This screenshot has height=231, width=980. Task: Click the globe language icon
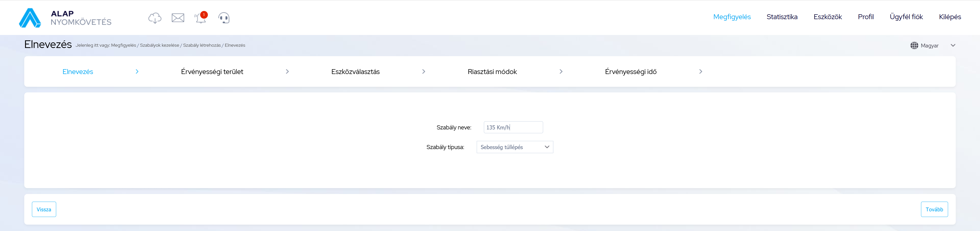(914, 46)
